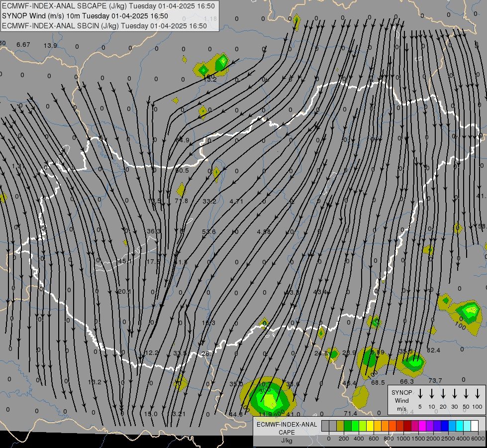This screenshot has width=487, height=448.
Task: Click the 33.2 value on the map
Action: pyautogui.click(x=209, y=201)
